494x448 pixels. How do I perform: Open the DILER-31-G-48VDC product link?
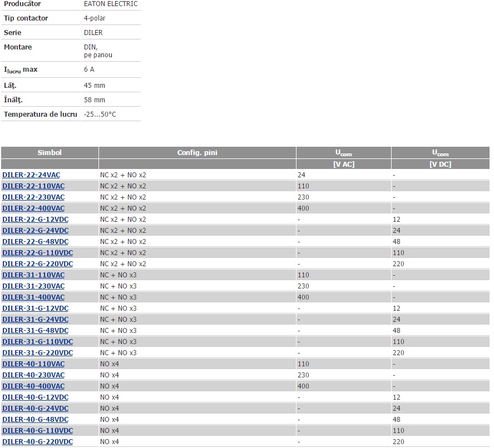pyautogui.click(x=35, y=331)
